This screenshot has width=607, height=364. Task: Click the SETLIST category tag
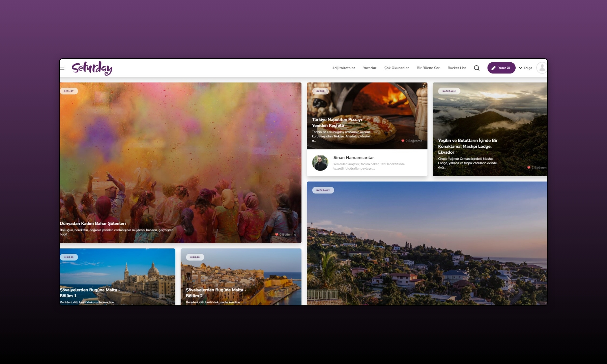click(x=69, y=91)
